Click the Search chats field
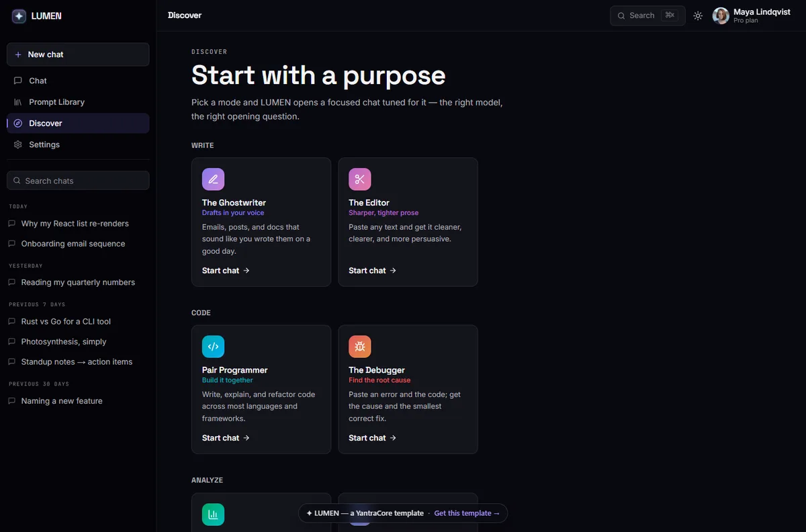The width and height of the screenshot is (806, 532). (78, 181)
